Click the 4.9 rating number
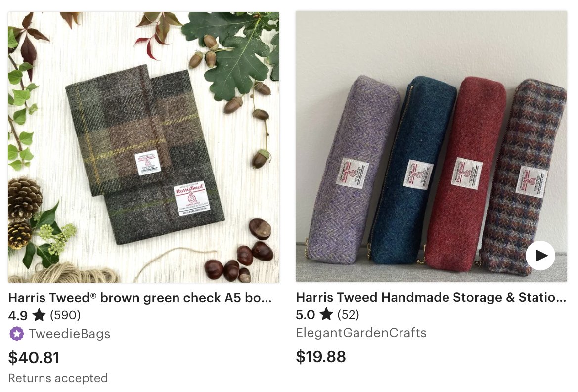578x392 pixels. (x=18, y=315)
